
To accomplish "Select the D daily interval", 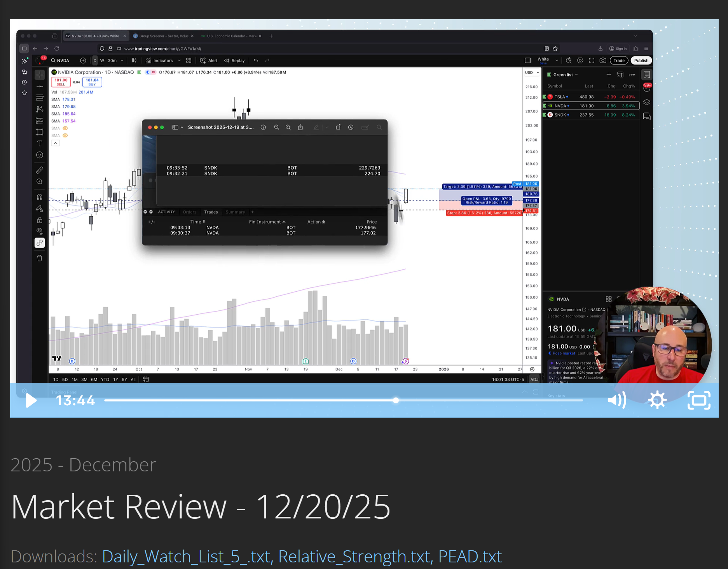I will click(95, 61).
